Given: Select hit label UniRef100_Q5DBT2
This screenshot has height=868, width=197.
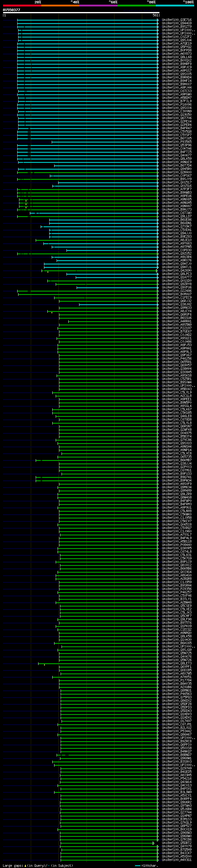Looking at the screenshot, I should coord(177,843).
